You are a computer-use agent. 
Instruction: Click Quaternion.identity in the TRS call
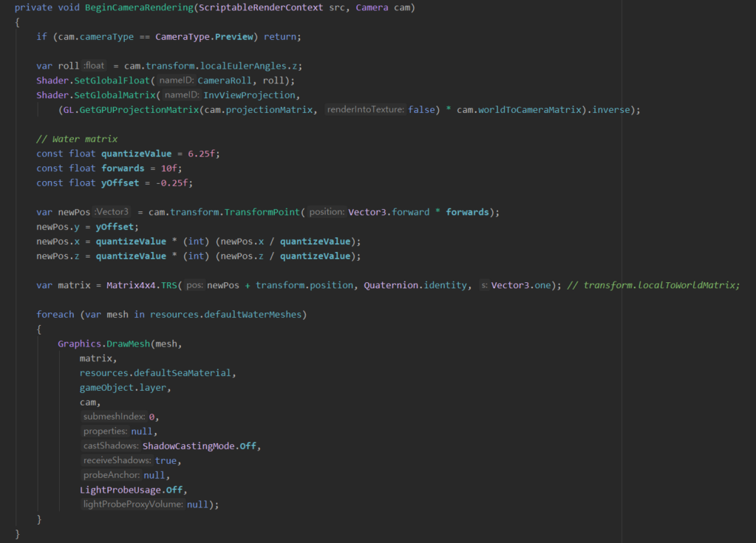416,285
